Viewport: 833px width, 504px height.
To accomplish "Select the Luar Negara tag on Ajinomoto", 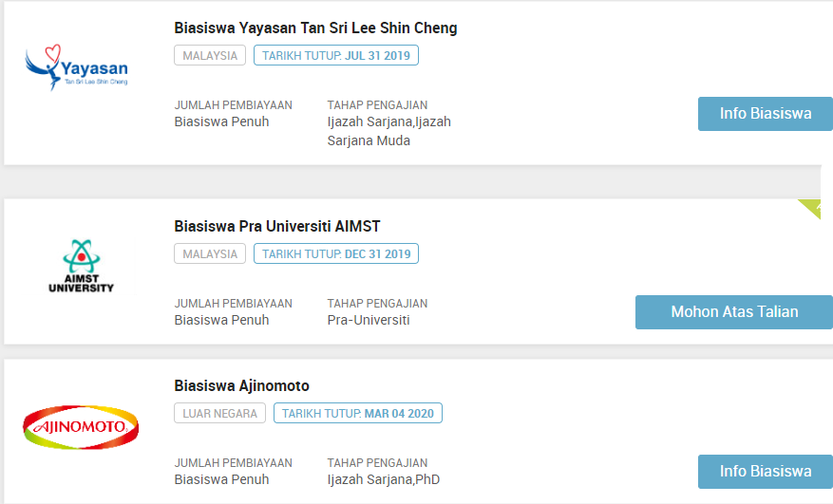I will coord(219,414).
